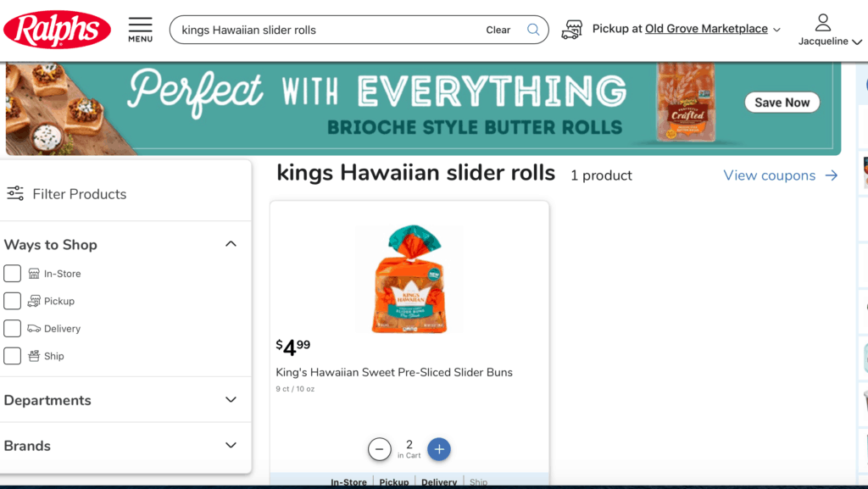
Task: Open the Jacqueline account profile icon
Action: 822,23
